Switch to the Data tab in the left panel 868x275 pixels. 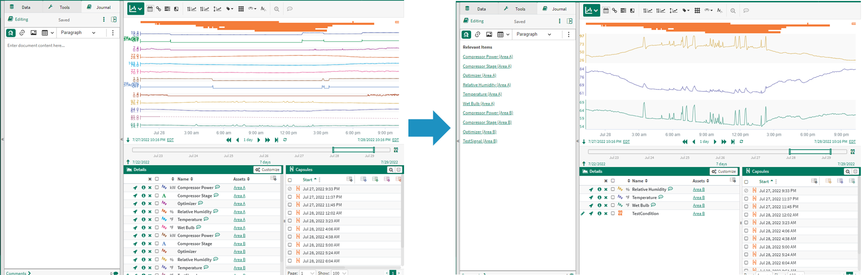click(x=21, y=7)
